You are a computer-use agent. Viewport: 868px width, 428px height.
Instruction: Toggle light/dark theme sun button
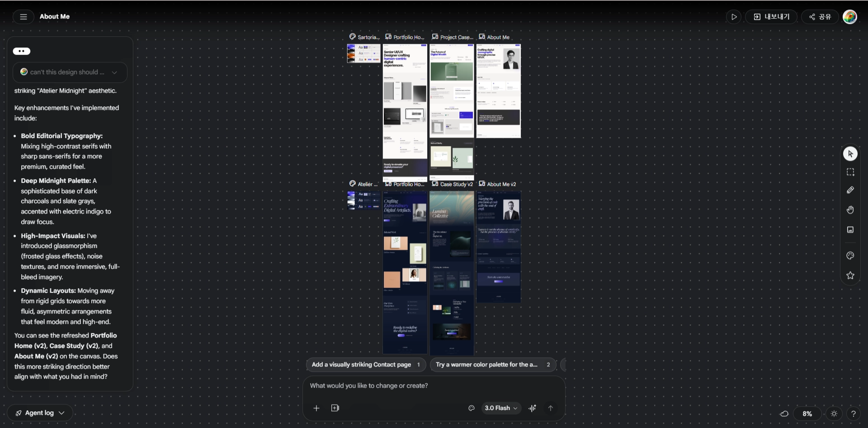pyautogui.click(x=834, y=414)
